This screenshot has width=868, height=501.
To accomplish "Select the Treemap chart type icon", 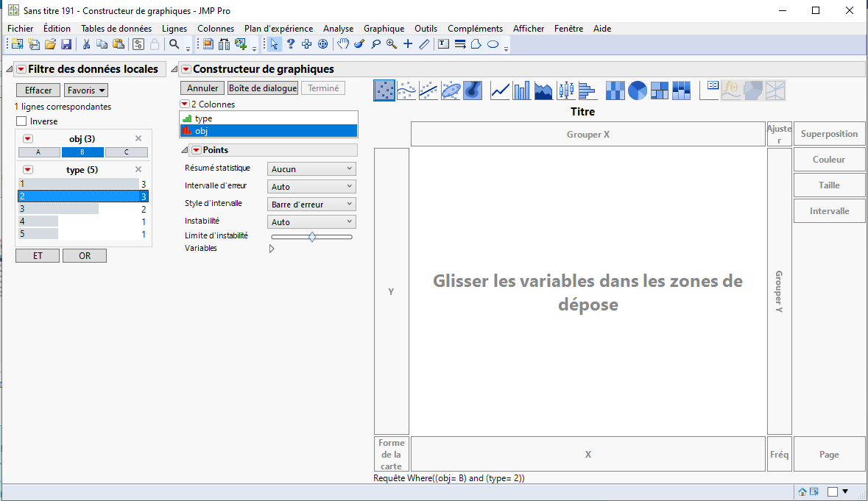I will (x=660, y=90).
